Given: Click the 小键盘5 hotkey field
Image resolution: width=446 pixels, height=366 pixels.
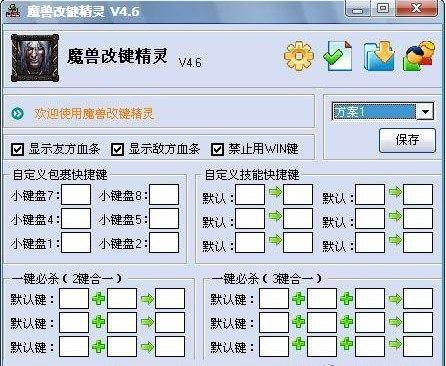Looking at the screenshot, I should [164, 218].
